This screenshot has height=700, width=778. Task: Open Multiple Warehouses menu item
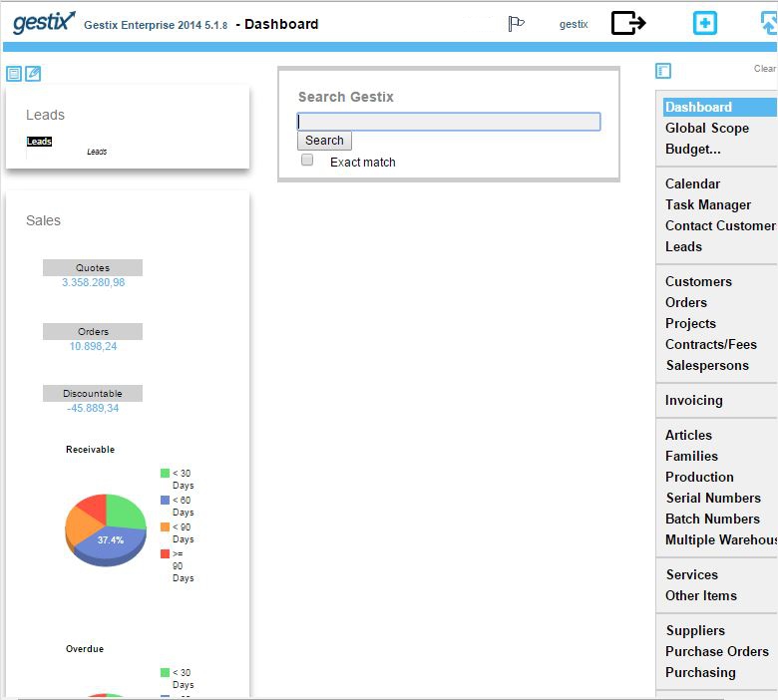721,539
